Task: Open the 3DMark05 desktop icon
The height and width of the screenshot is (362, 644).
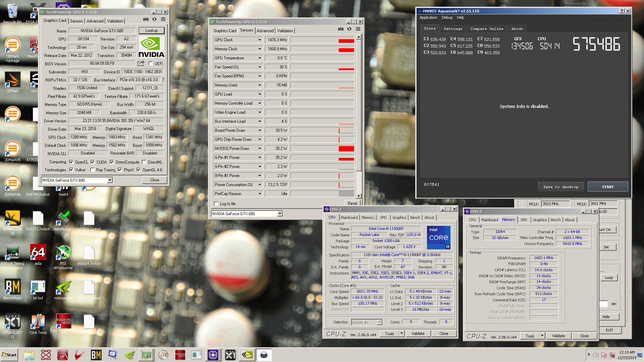Action: click(x=12, y=151)
